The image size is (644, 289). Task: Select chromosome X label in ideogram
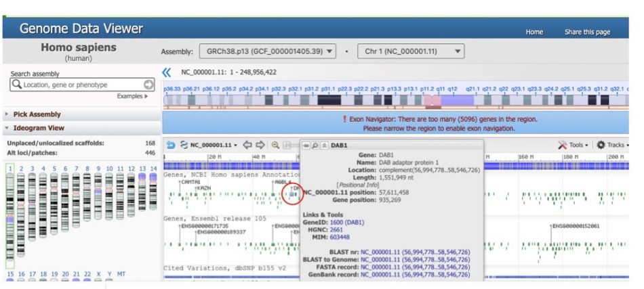coord(98,274)
